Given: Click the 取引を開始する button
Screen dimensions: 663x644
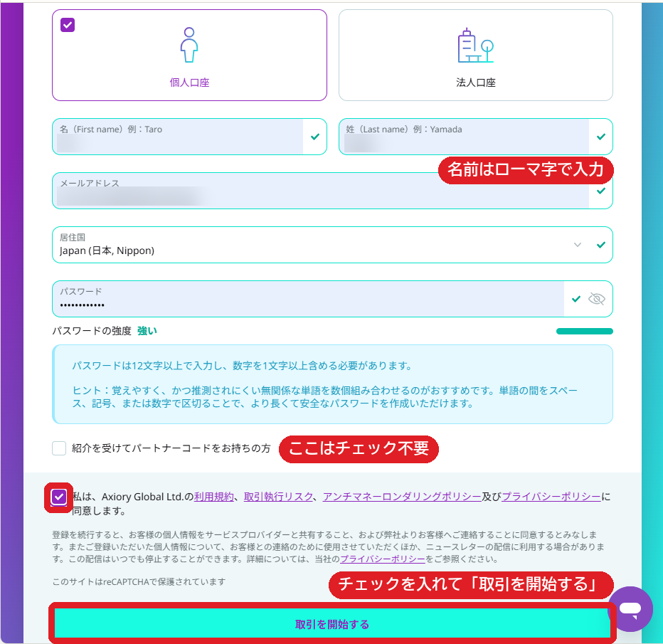Looking at the screenshot, I should pos(332,624).
